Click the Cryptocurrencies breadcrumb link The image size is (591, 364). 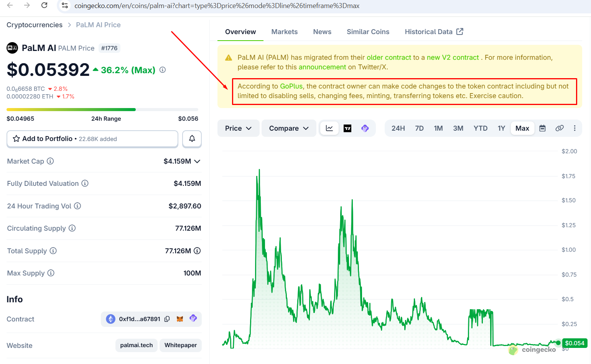coord(35,25)
